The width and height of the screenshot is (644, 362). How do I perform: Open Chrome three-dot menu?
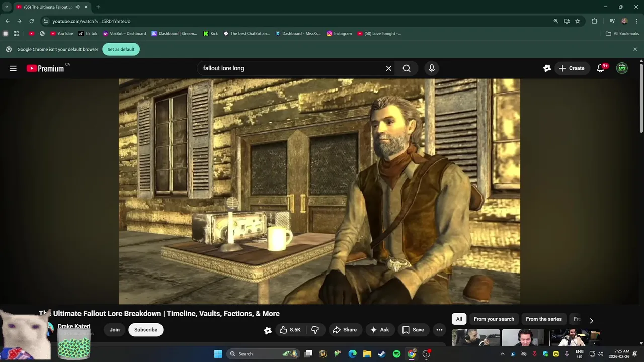click(x=636, y=21)
